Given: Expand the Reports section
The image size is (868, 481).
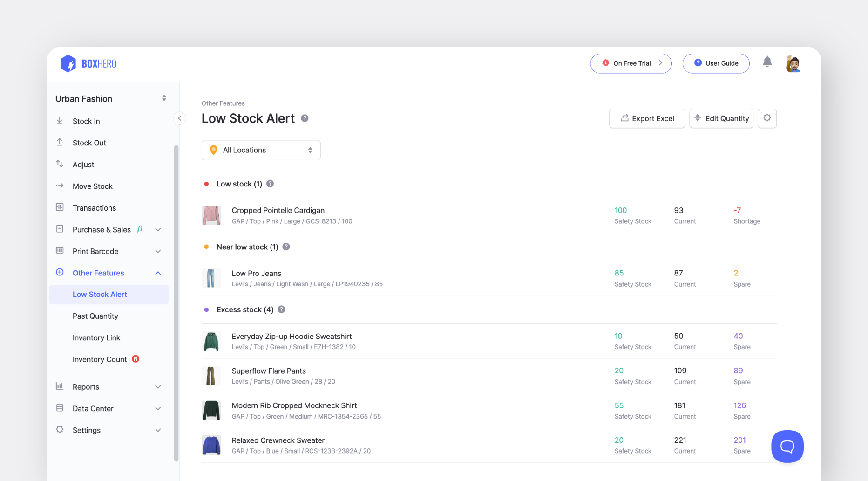Looking at the screenshot, I should (158, 387).
